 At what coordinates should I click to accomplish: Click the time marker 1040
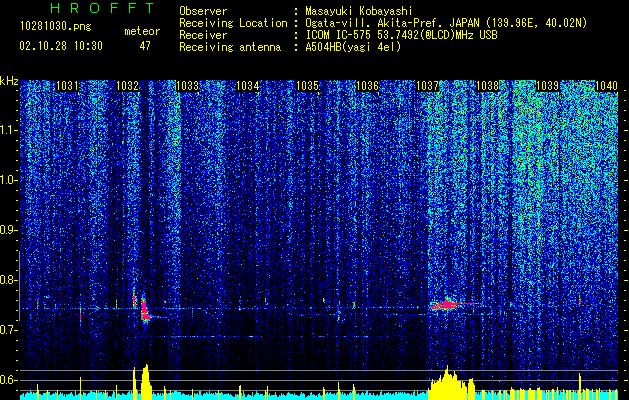[x=607, y=85]
